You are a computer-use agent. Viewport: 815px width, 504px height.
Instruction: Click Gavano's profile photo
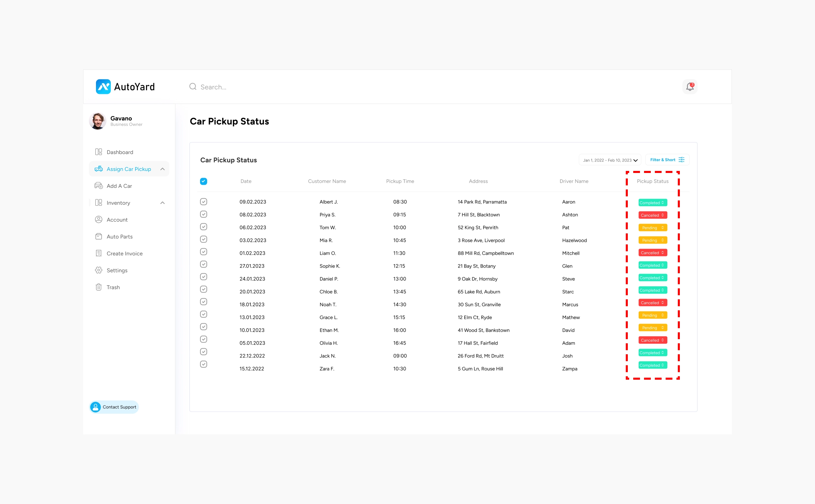[x=98, y=121]
